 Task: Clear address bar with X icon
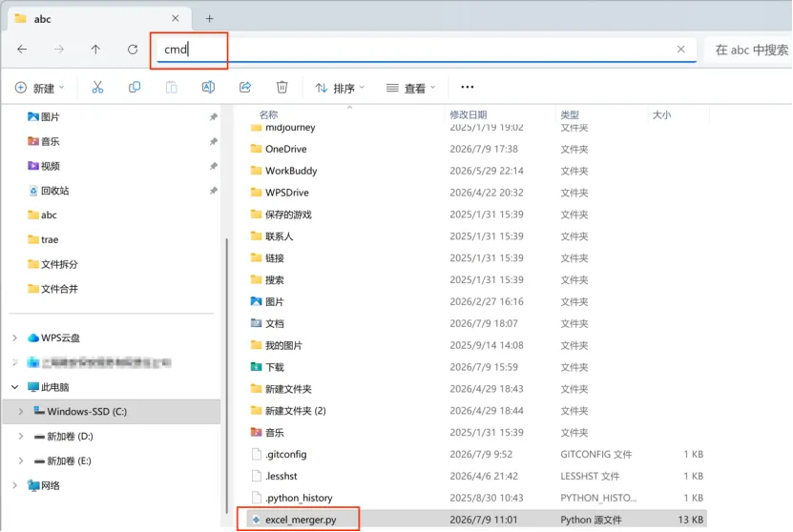[680, 49]
